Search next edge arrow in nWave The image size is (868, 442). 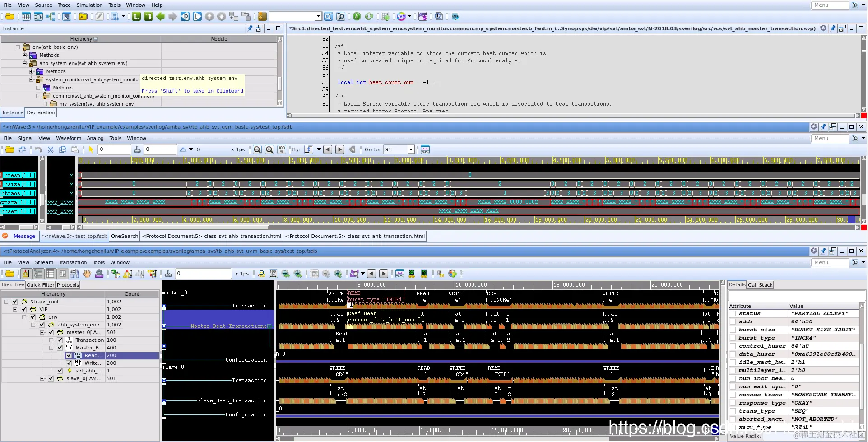(x=340, y=149)
